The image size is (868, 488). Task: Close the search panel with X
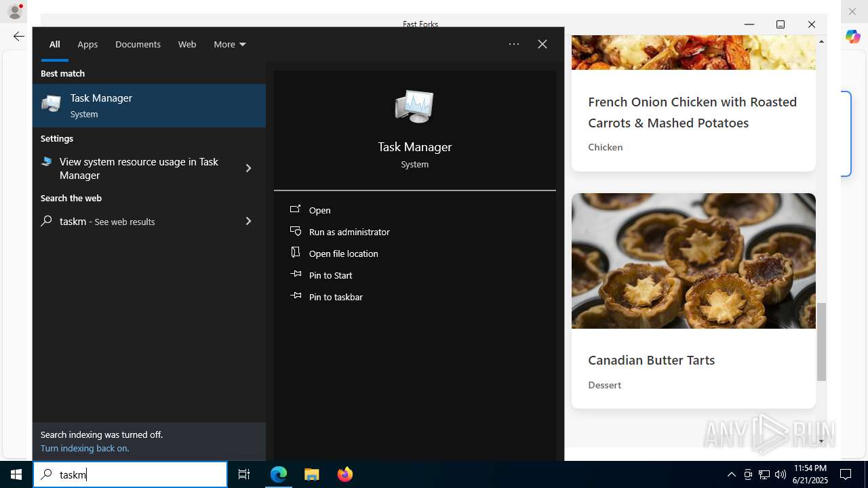point(542,44)
